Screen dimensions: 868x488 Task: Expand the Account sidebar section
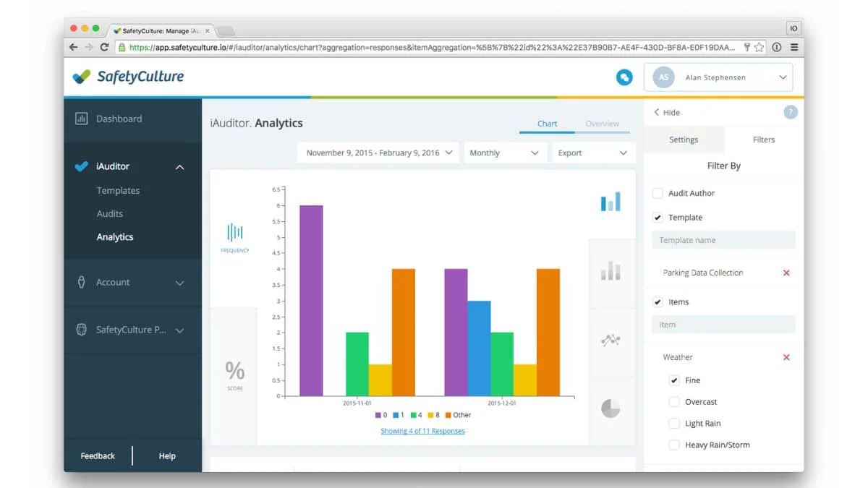pos(180,283)
